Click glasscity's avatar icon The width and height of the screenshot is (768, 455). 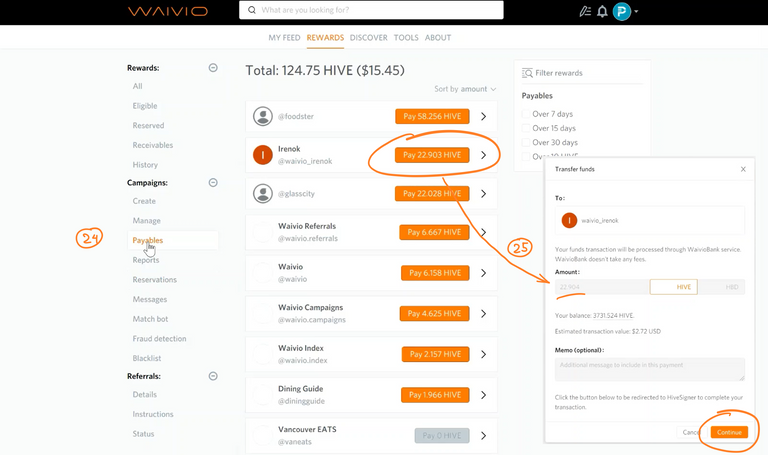[x=263, y=193]
